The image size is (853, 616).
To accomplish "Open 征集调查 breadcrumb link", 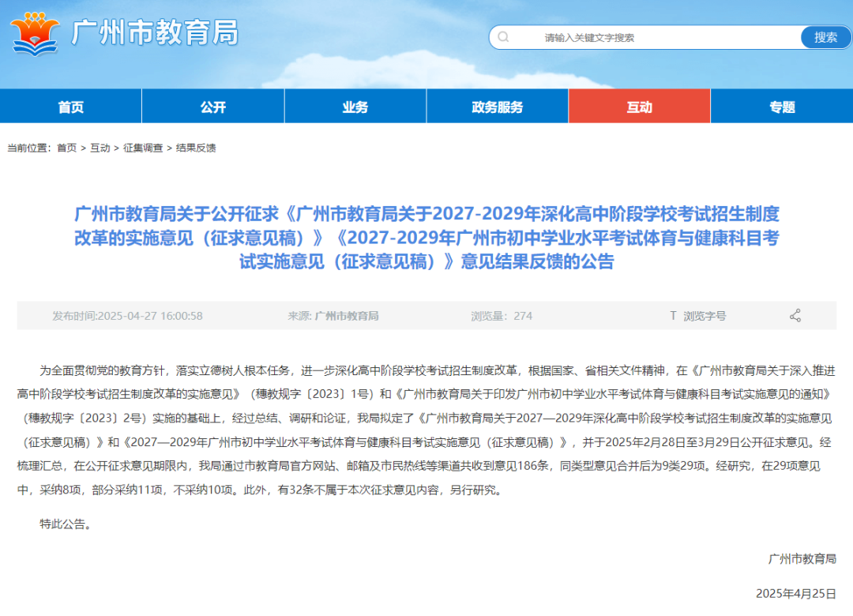I will [x=143, y=148].
